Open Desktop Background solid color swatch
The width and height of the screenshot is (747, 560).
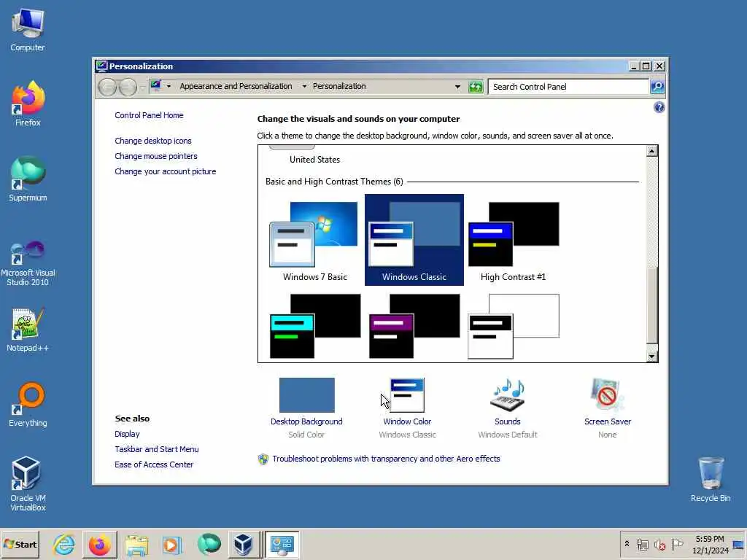(307, 395)
